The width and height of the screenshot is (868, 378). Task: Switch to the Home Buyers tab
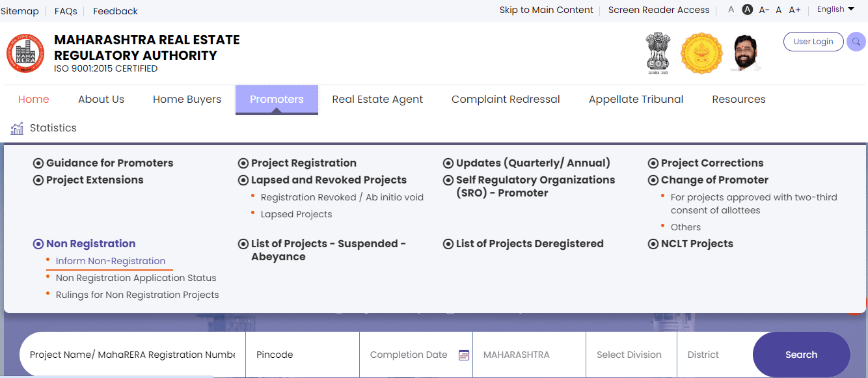click(187, 99)
